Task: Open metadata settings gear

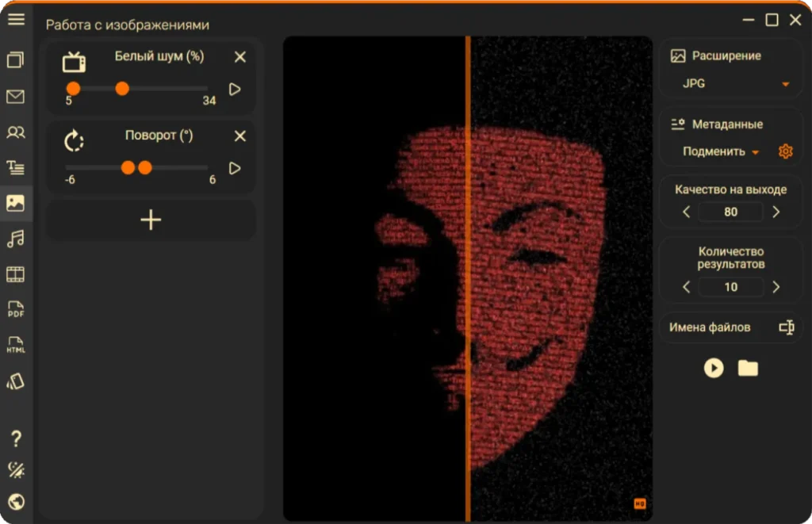Action: pos(785,151)
